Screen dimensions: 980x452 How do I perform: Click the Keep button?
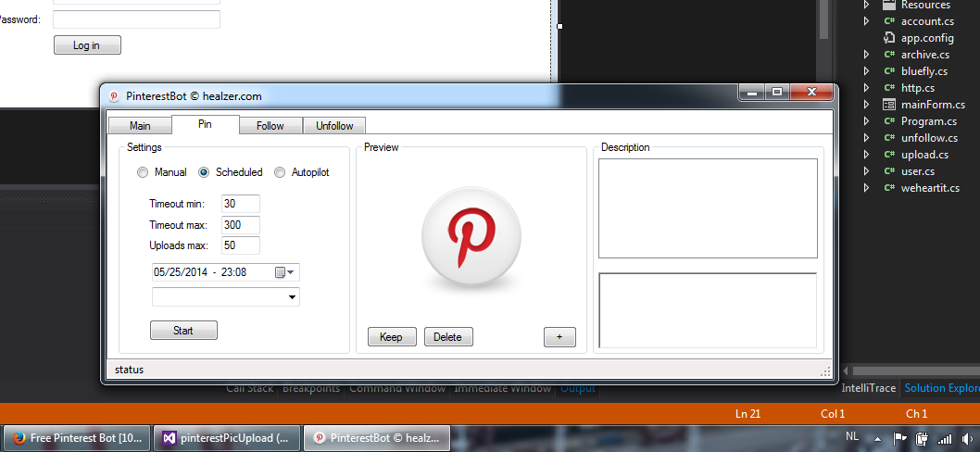[391, 337]
